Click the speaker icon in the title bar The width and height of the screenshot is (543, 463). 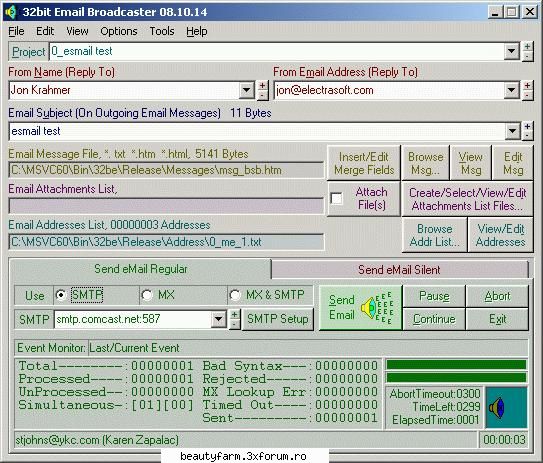[10, 12]
